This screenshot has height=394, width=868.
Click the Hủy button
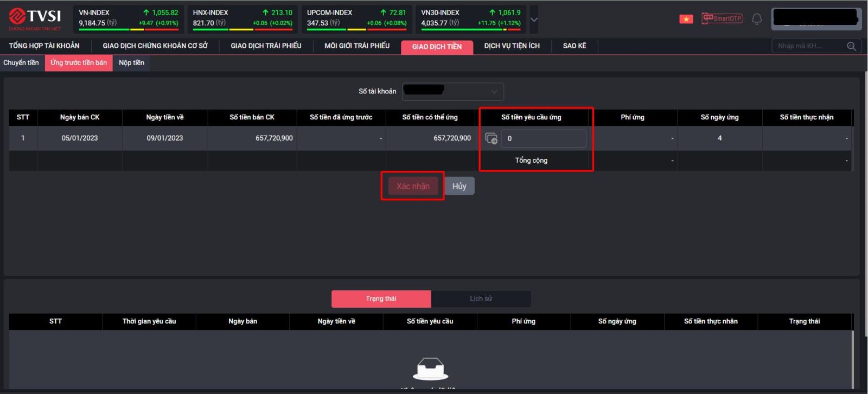click(459, 186)
